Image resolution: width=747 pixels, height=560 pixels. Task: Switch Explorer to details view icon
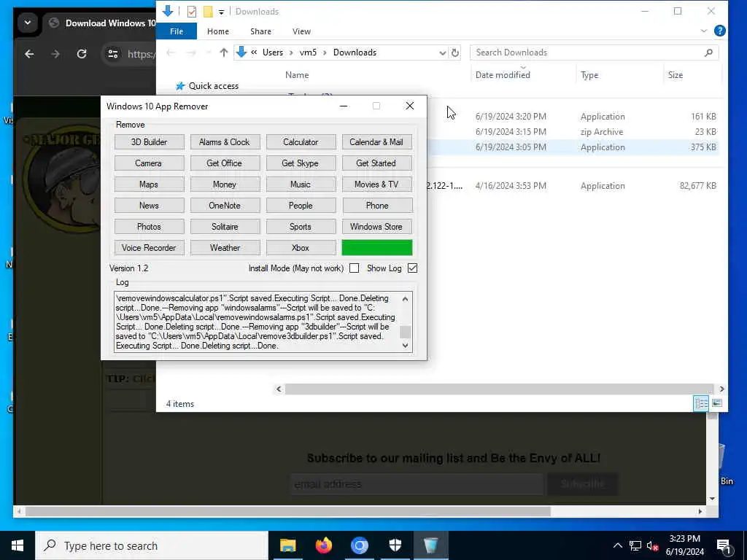click(x=701, y=403)
